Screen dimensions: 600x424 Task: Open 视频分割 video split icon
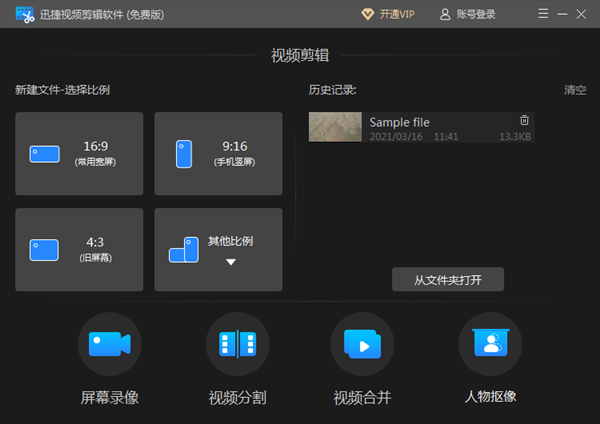[x=238, y=344]
